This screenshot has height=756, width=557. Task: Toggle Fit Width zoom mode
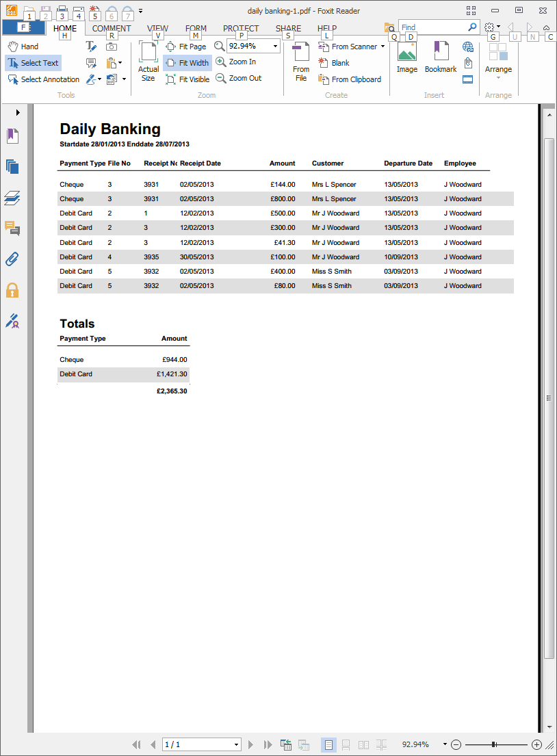pyautogui.click(x=187, y=63)
